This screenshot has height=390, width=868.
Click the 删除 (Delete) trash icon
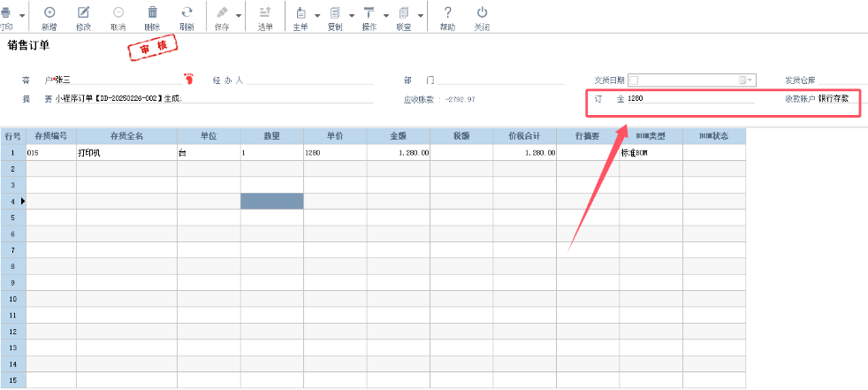(x=152, y=12)
